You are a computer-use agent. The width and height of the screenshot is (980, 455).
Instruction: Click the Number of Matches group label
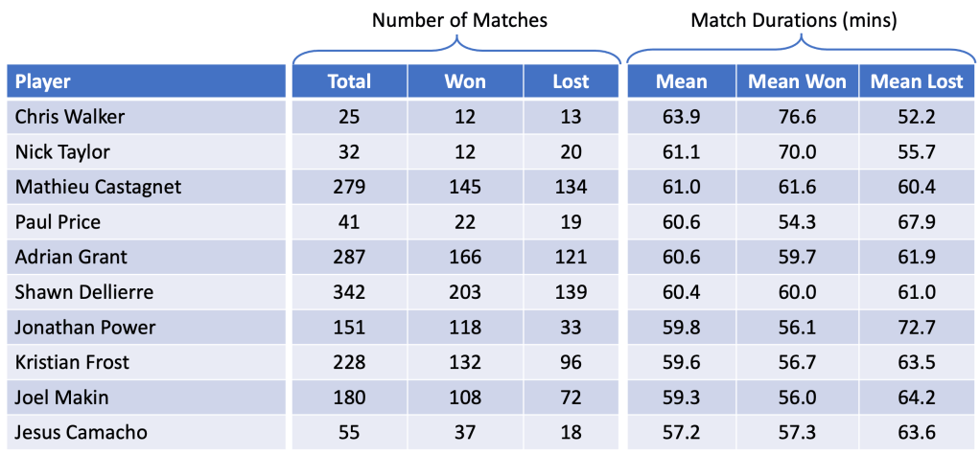(x=459, y=20)
